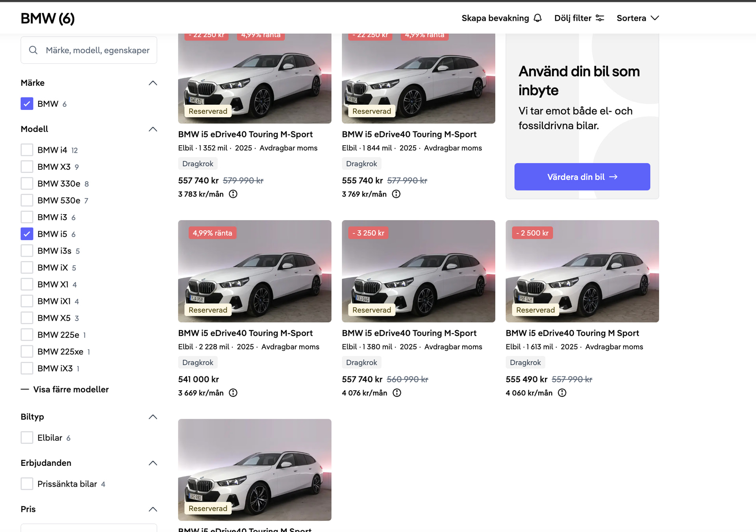Click Dölj filter in the header
The width and height of the screenshot is (756, 532).
(573, 18)
